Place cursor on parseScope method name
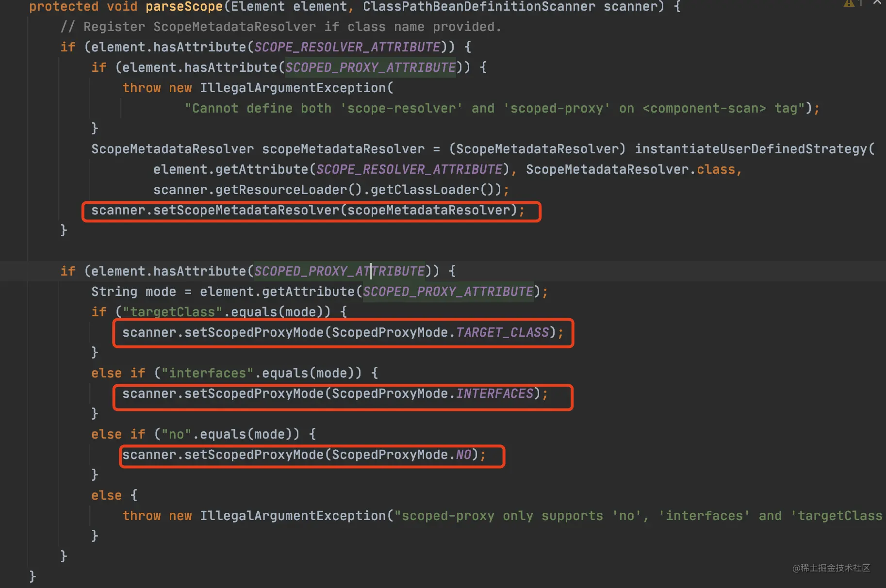 click(x=184, y=7)
